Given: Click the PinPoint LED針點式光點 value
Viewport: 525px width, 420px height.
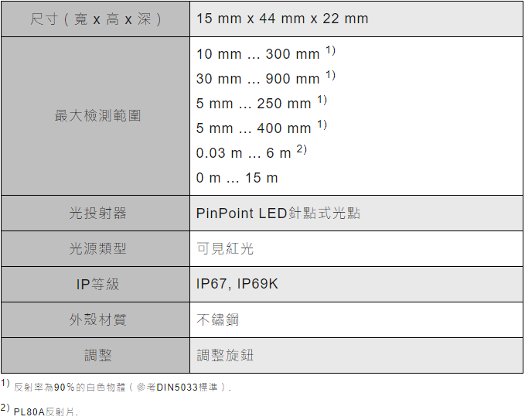Looking at the screenshot, I should pyautogui.click(x=278, y=213).
